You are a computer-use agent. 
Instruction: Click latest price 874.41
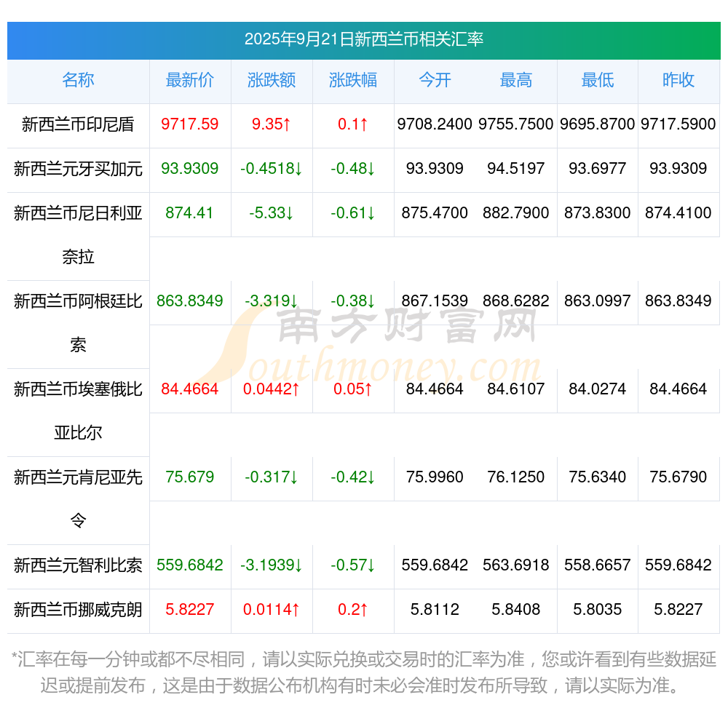point(189,213)
